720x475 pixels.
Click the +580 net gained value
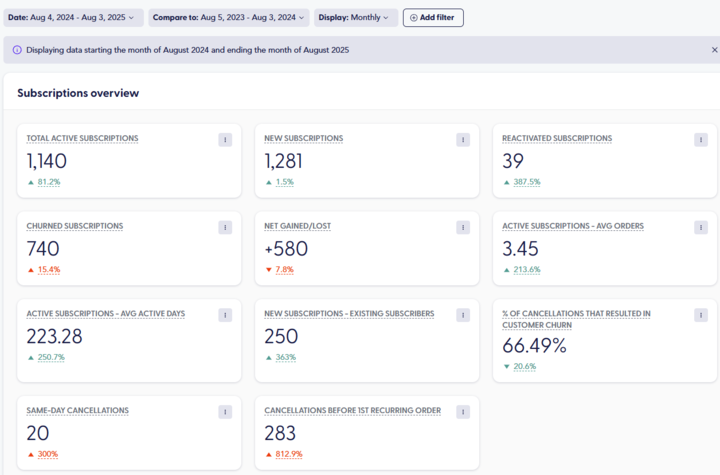286,249
